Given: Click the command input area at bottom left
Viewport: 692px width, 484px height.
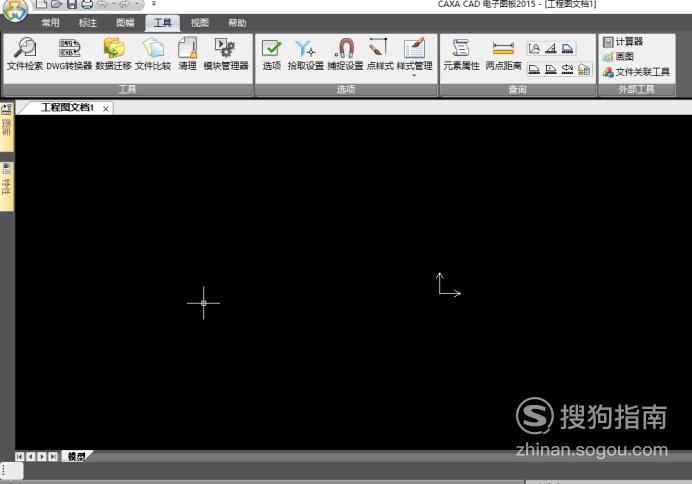Looking at the screenshot, I should [12, 470].
